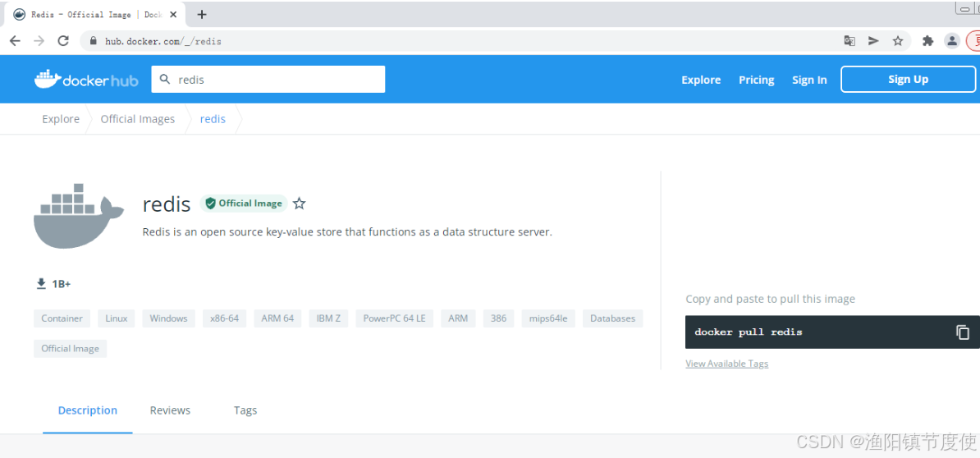
Task: Click the docker pull redis command text
Action: [748, 332]
